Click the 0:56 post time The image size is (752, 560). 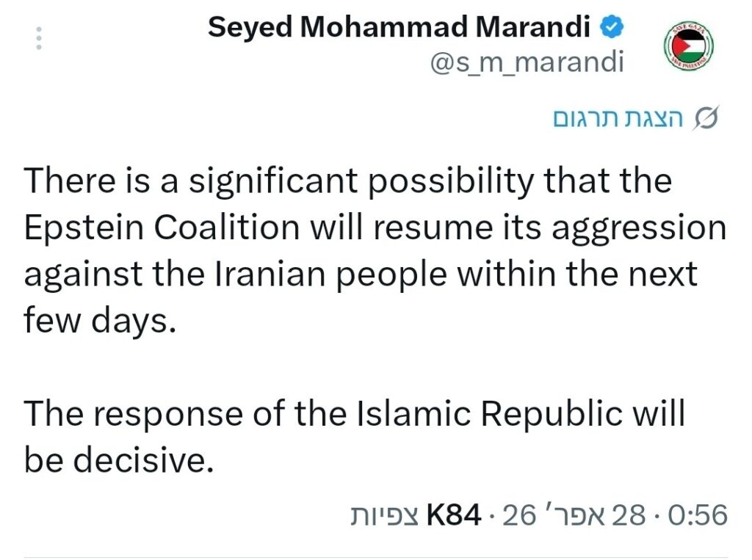[x=695, y=516]
